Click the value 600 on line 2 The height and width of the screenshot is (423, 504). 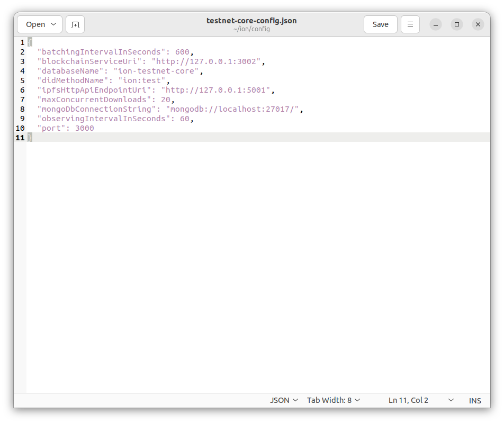(182, 52)
